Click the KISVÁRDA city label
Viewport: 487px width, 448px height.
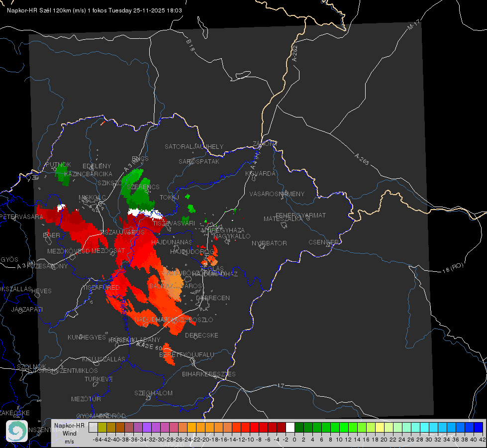[x=261, y=174]
